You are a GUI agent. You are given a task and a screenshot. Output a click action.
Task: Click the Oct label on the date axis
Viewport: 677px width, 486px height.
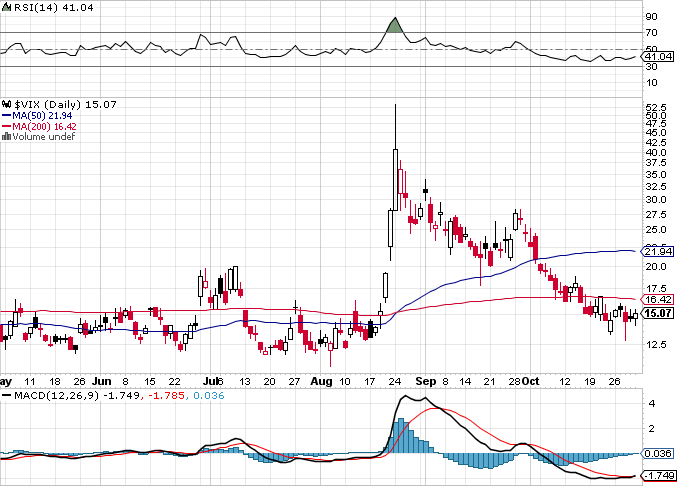tap(528, 381)
